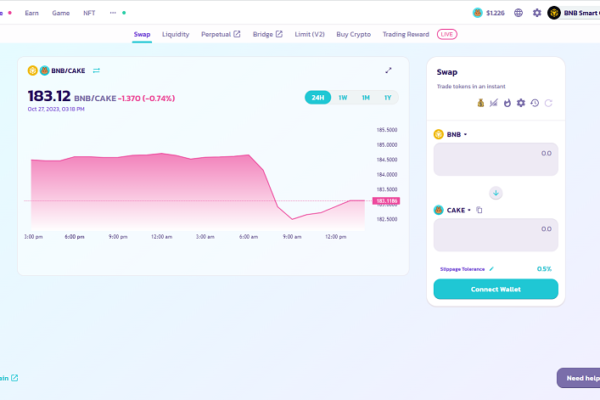
Task: Open the BNB token selector dropdown
Action: click(450, 134)
